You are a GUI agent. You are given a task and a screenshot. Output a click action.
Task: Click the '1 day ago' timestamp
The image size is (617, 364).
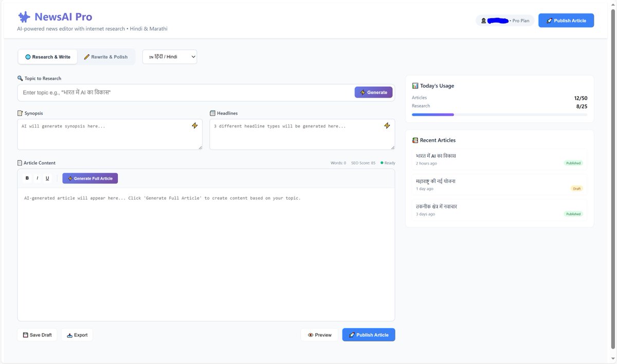[424, 189]
